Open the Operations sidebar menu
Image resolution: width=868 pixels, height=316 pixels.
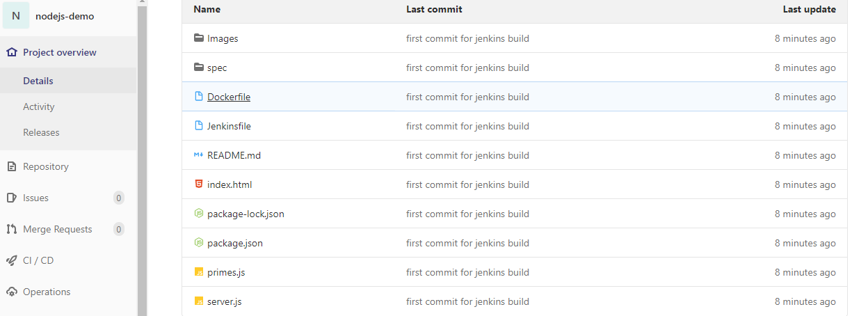tap(47, 292)
